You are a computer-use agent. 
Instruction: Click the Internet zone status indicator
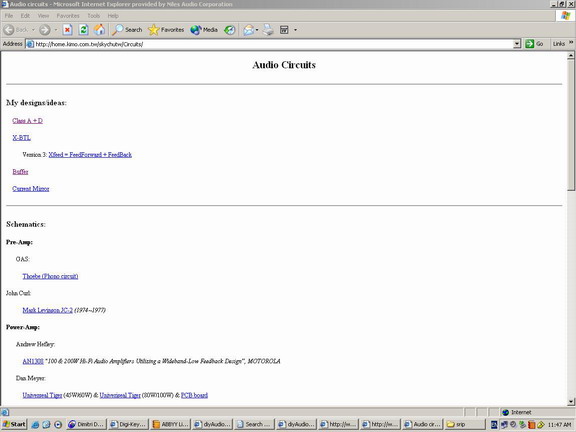click(516, 412)
